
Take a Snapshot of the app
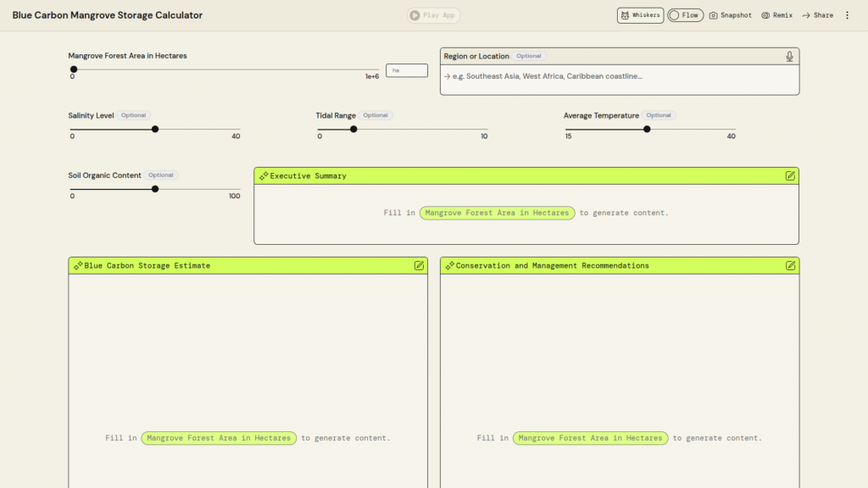pyautogui.click(x=730, y=15)
